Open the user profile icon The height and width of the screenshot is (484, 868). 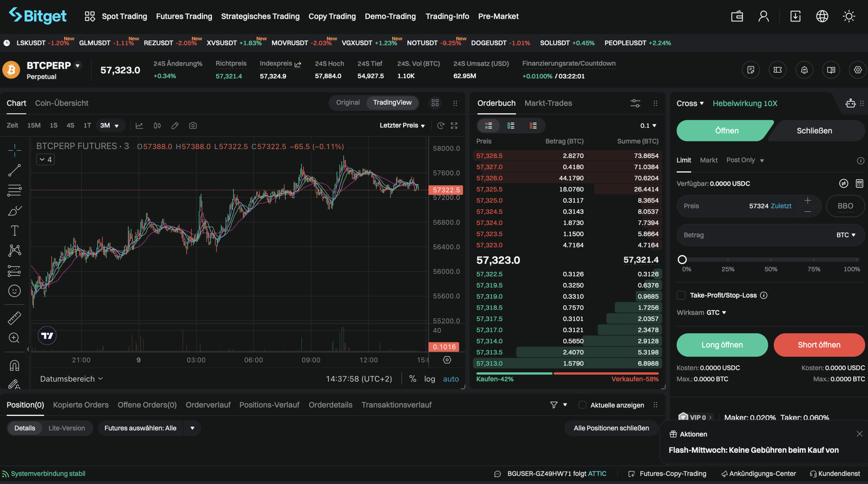click(764, 16)
